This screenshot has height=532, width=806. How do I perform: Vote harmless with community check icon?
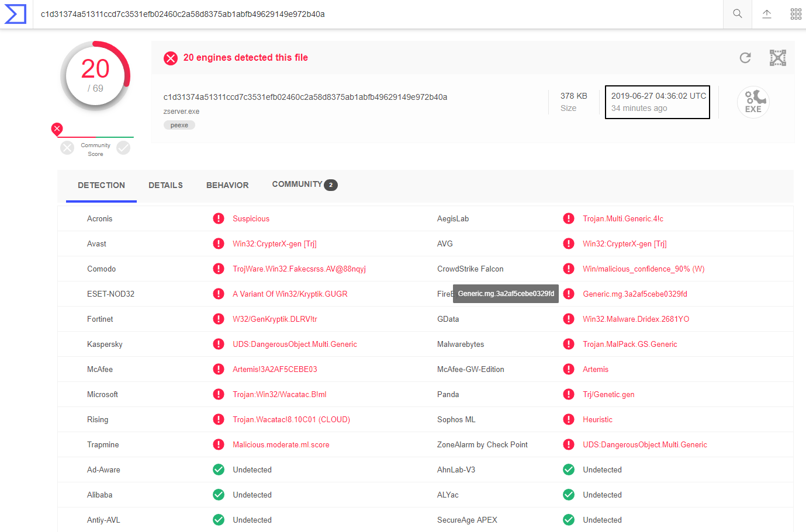(123, 148)
